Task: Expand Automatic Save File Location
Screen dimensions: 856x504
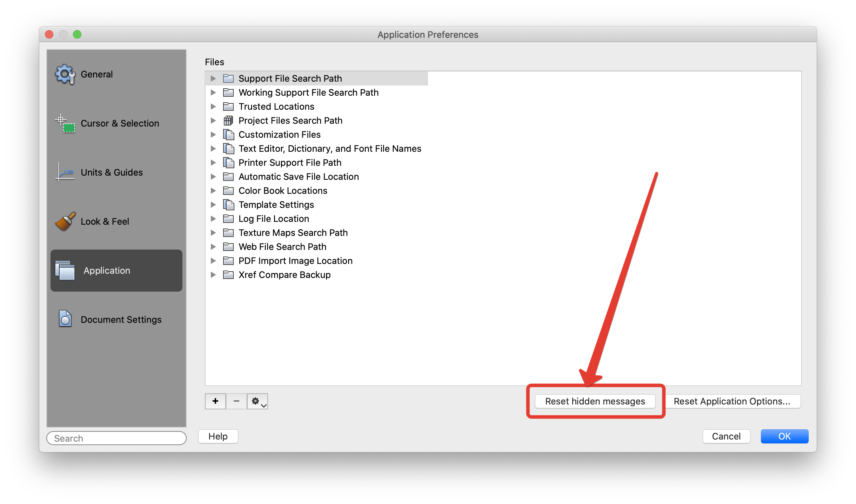Action: (213, 177)
